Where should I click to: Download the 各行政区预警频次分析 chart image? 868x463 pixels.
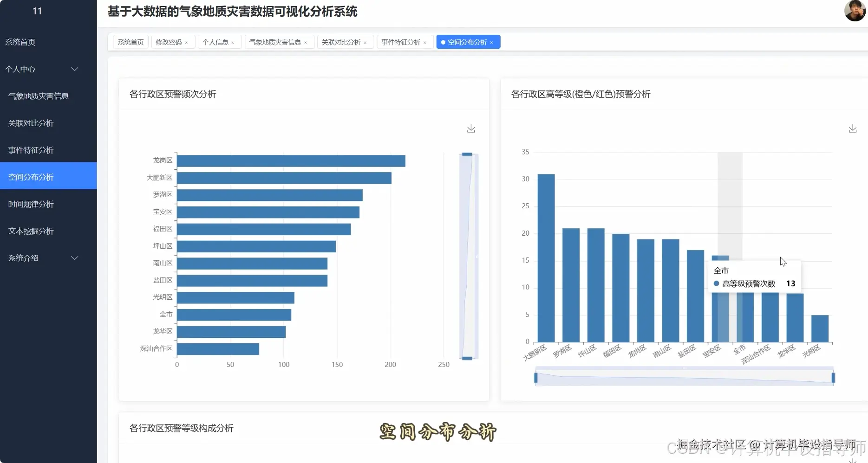click(471, 129)
